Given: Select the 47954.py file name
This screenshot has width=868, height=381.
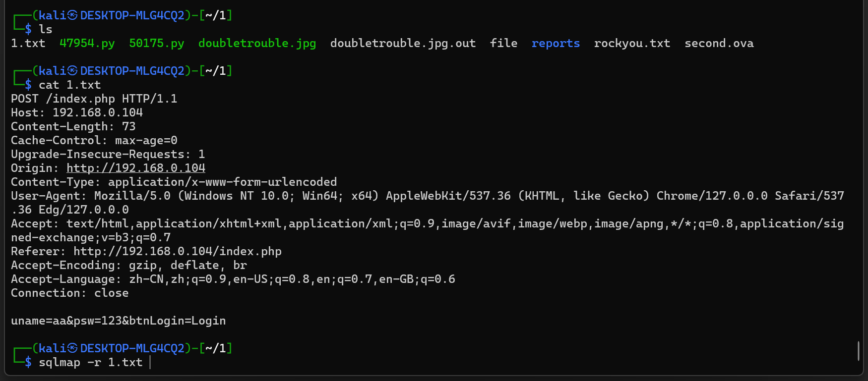Looking at the screenshot, I should coord(87,44).
